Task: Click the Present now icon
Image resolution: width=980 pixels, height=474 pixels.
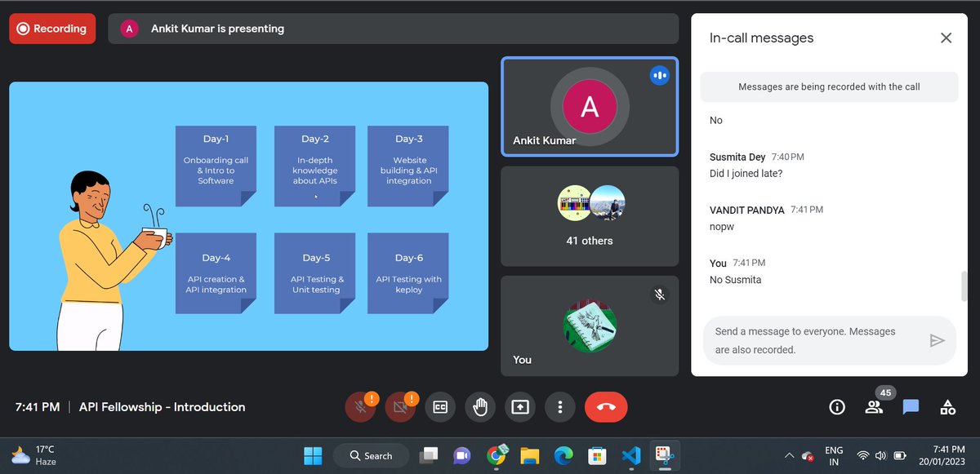Action: pyautogui.click(x=520, y=406)
